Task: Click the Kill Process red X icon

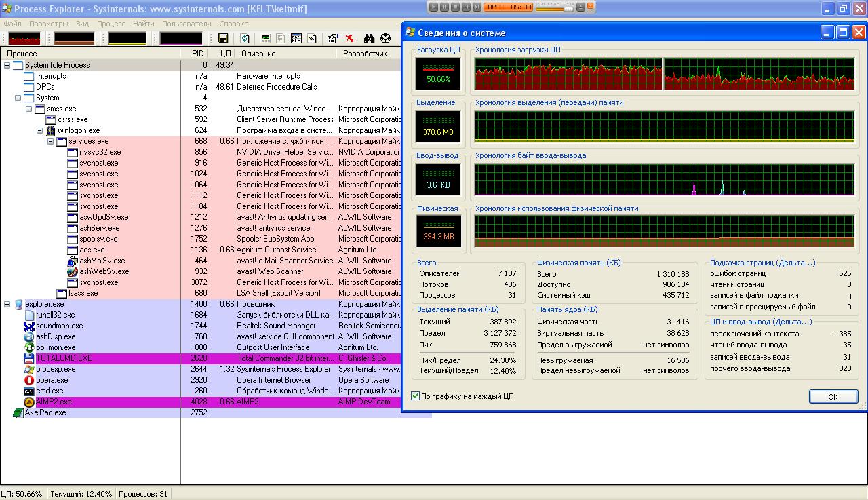Action: pos(349,39)
